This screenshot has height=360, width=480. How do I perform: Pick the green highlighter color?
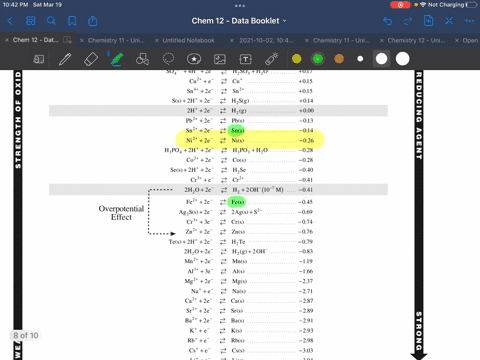coord(318,59)
